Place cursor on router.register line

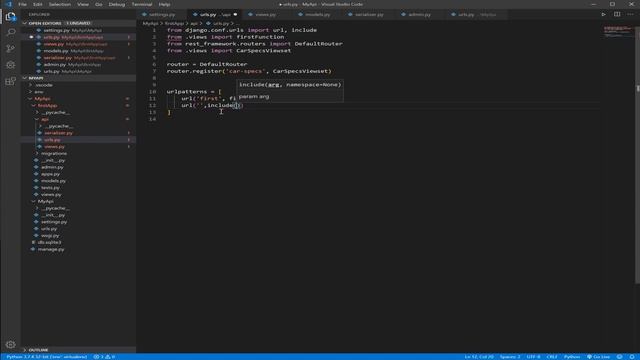click(249, 71)
